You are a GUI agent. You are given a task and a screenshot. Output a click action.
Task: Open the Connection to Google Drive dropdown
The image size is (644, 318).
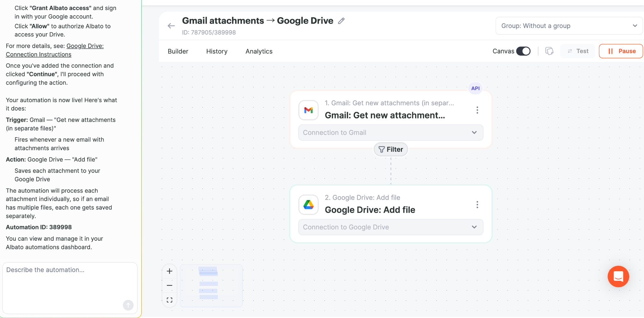[391, 227]
